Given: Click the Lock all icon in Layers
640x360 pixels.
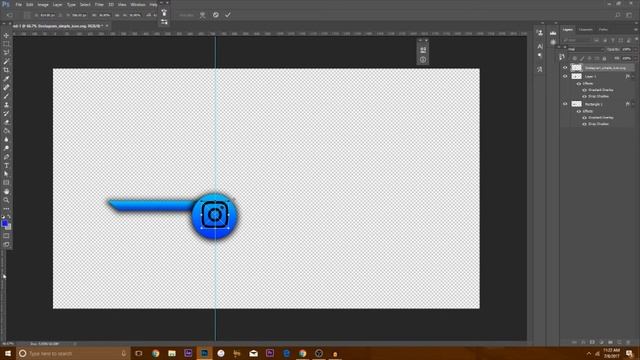Looking at the screenshot, I should (604, 58).
